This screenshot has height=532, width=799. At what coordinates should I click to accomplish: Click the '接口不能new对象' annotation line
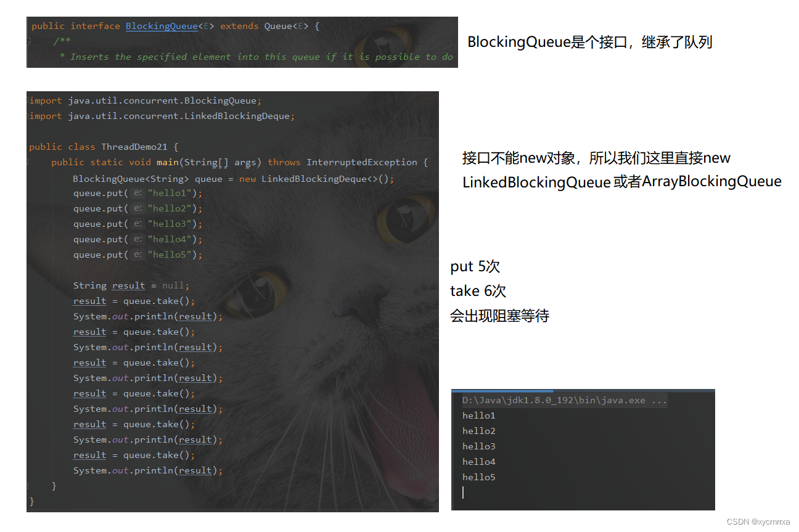tap(596, 158)
